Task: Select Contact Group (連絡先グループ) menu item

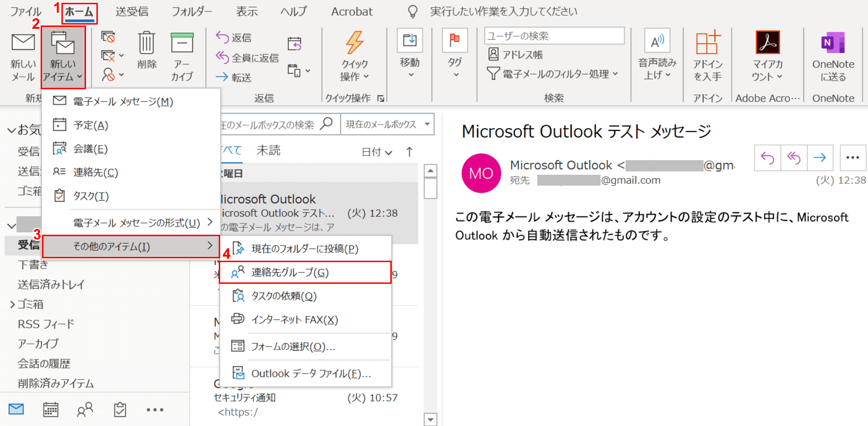Action: tap(306, 272)
